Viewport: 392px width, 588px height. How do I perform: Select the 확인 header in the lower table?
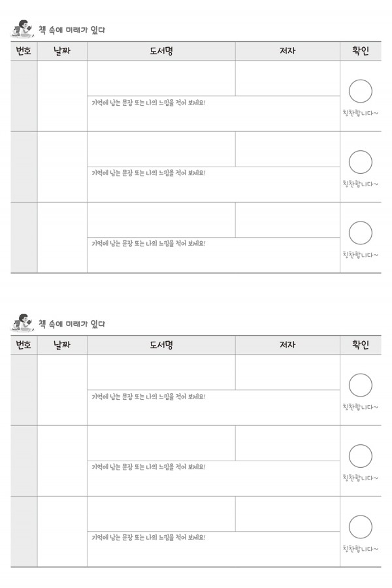[361, 345]
